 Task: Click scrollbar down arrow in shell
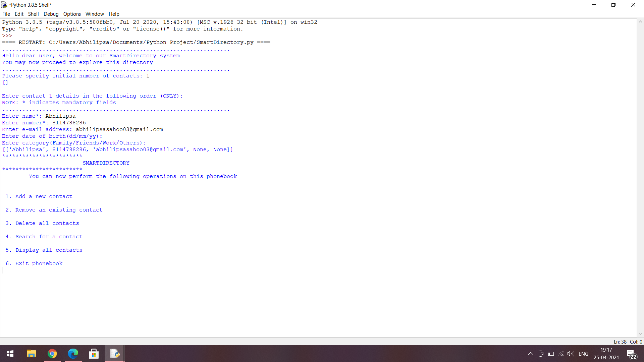[x=640, y=334]
